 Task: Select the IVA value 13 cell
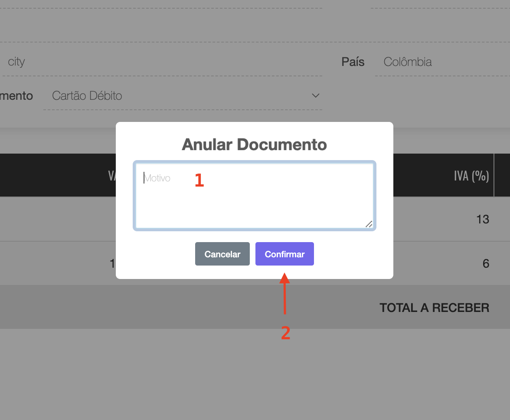[x=482, y=219]
